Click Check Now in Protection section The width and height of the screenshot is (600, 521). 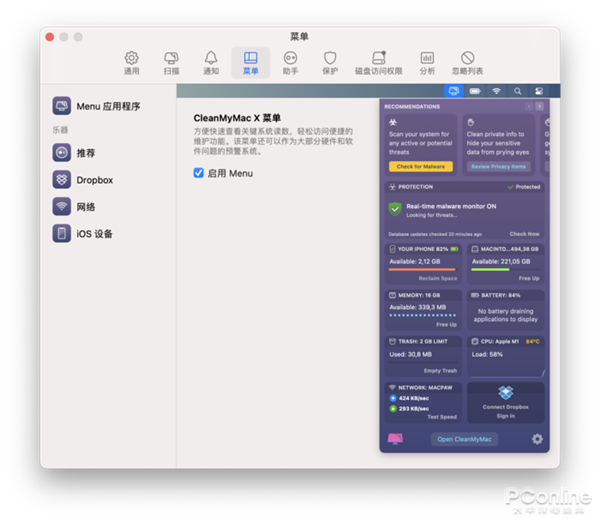524,234
